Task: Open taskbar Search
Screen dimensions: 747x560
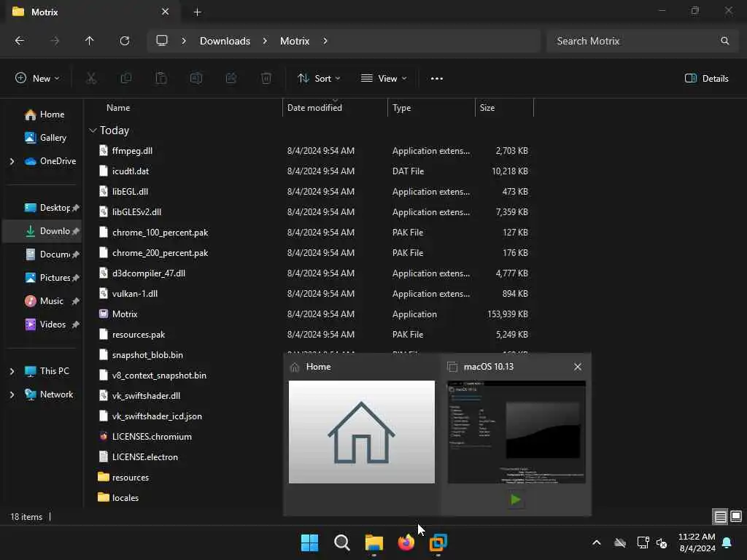Action: pyautogui.click(x=342, y=542)
